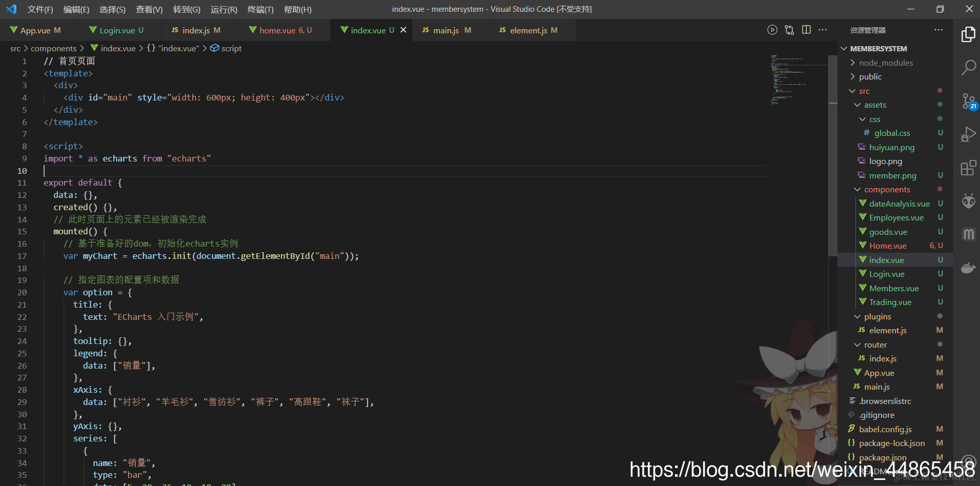The height and width of the screenshot is (486, 980).
Task: Expand the public folder
Action: [x=895, y=76]
